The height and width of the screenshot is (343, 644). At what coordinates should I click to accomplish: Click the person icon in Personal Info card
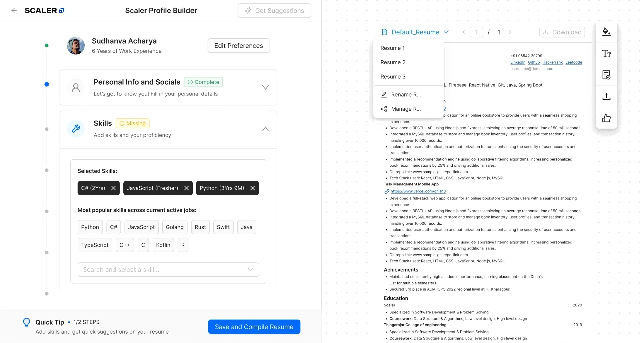pos(76,87)
